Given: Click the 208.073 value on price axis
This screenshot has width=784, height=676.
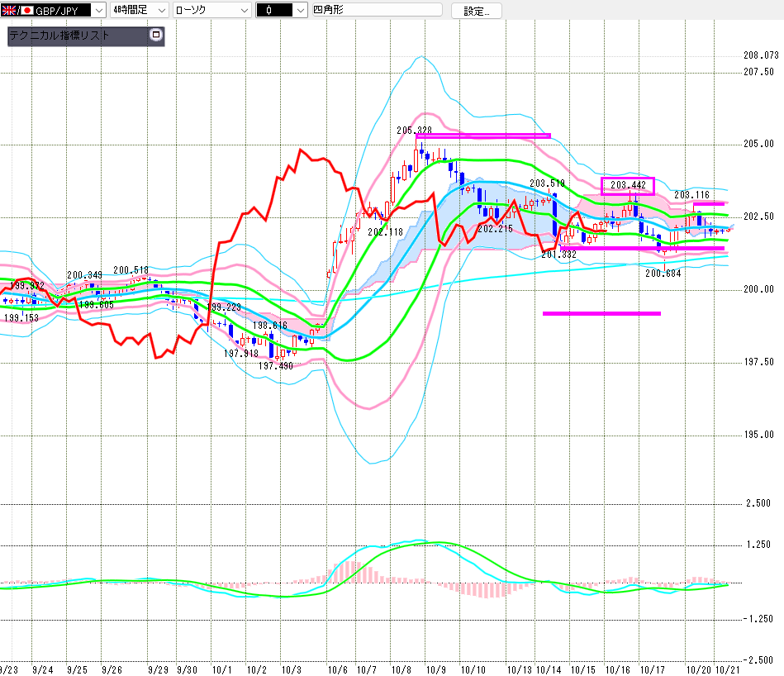Looking at the screenshot, I should [x=761, y=55].
